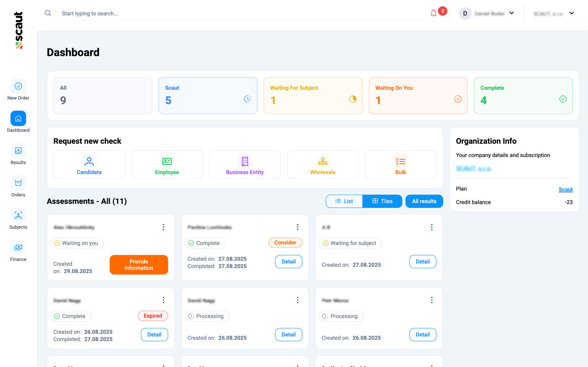Open three-dot menu on Consider card
This screenshot has width=588, height=367.
[297, 227]
